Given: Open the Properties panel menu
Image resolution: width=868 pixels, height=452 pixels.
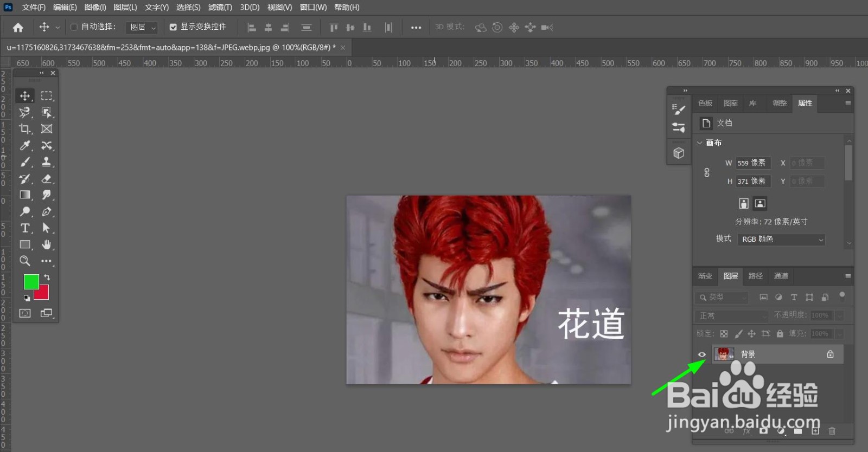Looking at the screenshot, I should pos(848,103).
